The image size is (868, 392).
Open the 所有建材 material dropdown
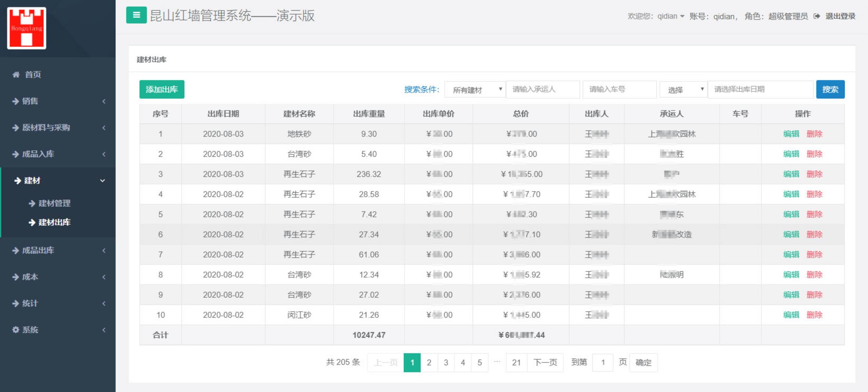[x=475, y=90]
